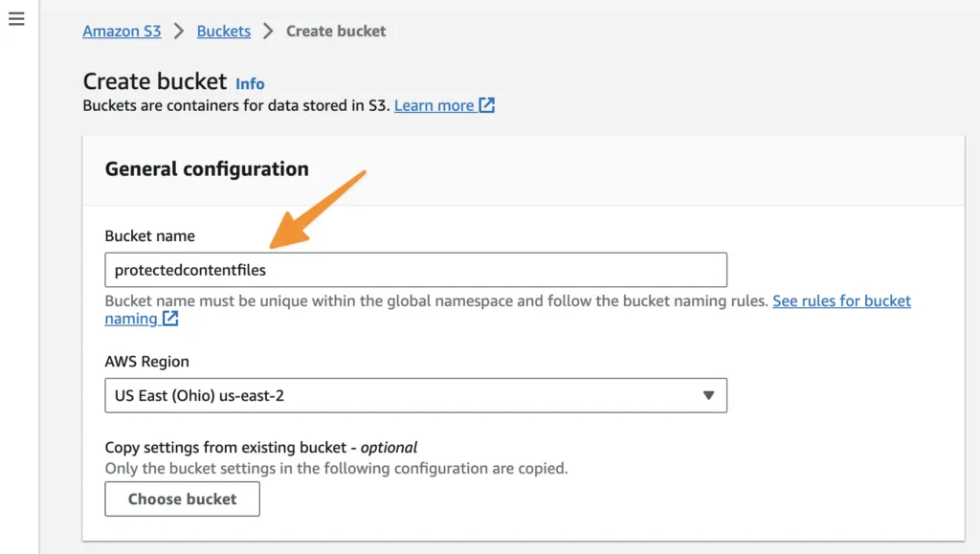Click the Copy settings from existing bucket label

261,448
